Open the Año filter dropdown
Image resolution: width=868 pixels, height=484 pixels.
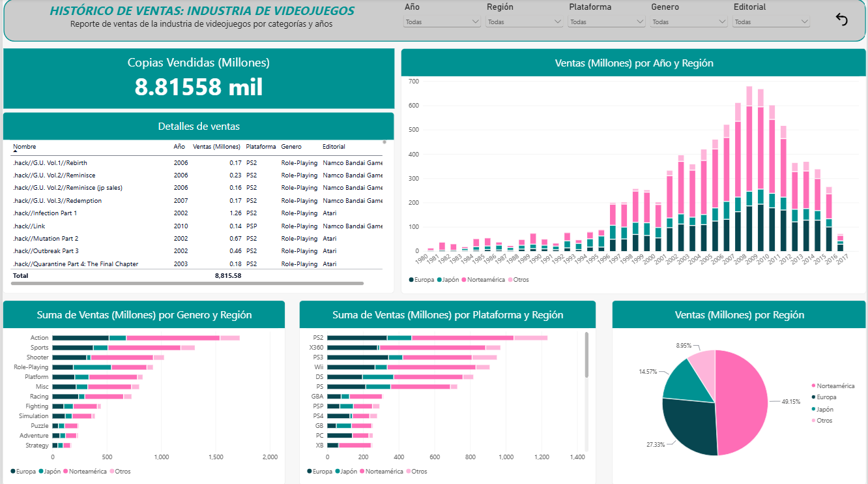[442, 22]
